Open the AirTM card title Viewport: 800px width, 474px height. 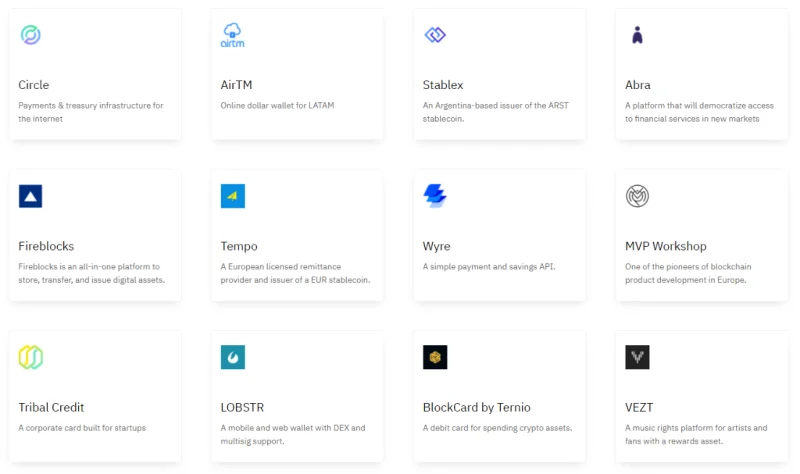click(236, 85)
